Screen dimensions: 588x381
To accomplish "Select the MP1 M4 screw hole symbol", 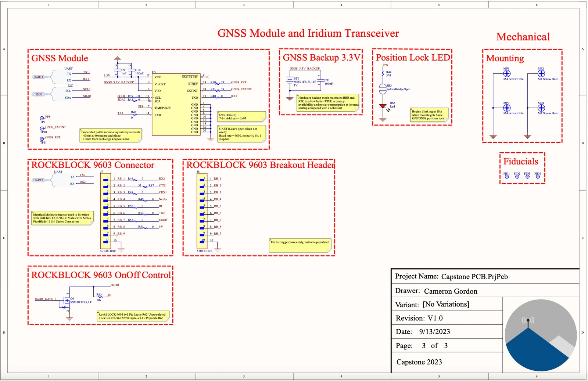I will 507,73.
